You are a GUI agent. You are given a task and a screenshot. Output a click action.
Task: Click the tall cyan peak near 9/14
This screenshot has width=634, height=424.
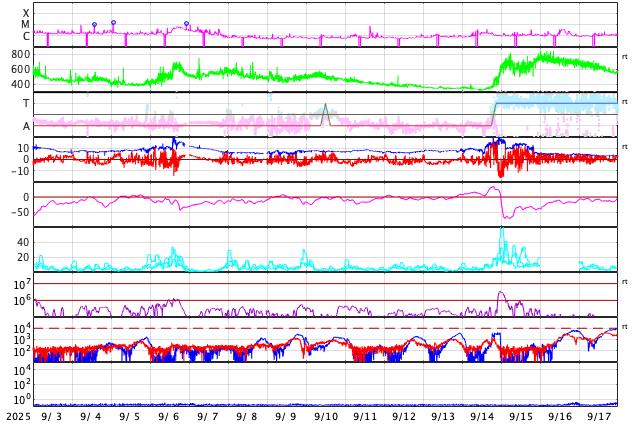coord(502,231)
